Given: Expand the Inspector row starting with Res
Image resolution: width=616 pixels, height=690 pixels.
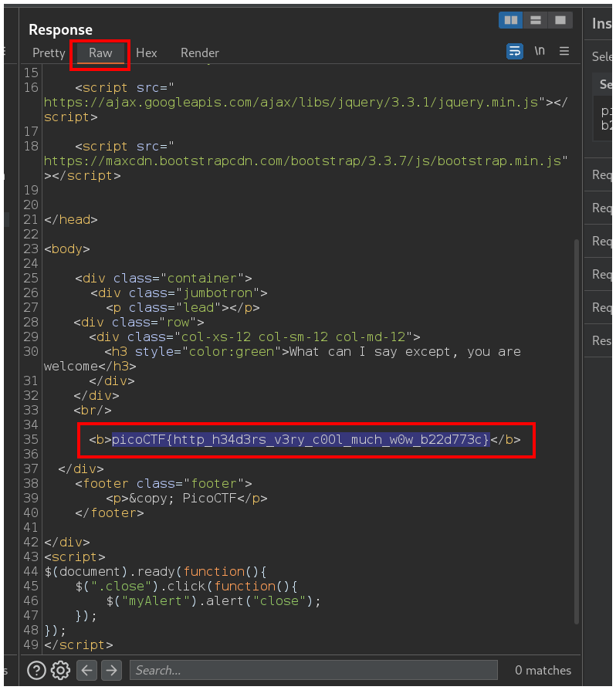Looking at the screenshot, I should click(x=601, y=340).
